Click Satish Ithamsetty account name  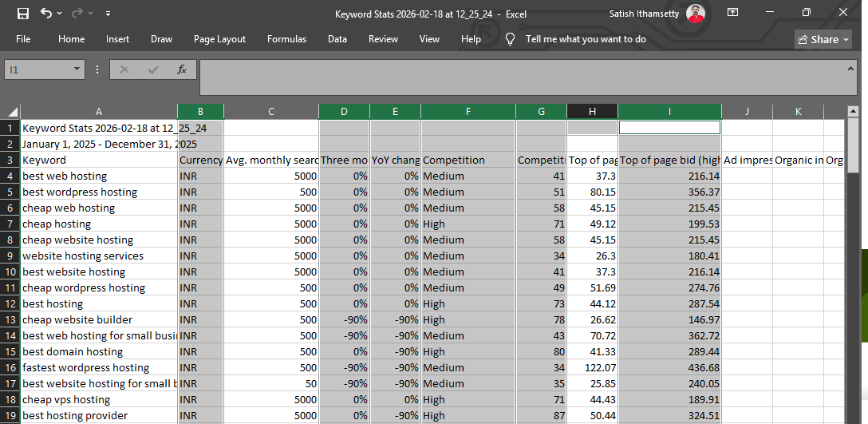click(644, 14)
